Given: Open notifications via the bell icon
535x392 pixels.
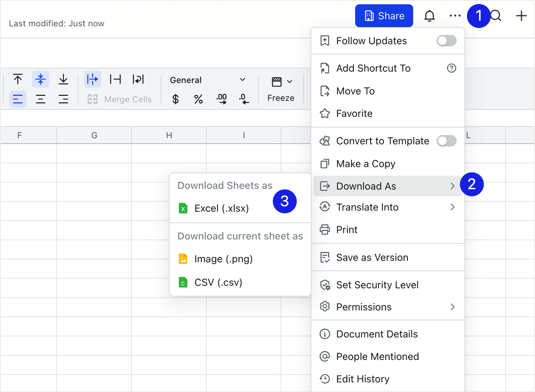Looking at the screenshot, I should tap(430, 16).
